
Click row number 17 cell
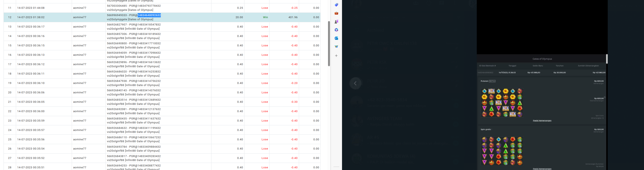click(10, 64)
